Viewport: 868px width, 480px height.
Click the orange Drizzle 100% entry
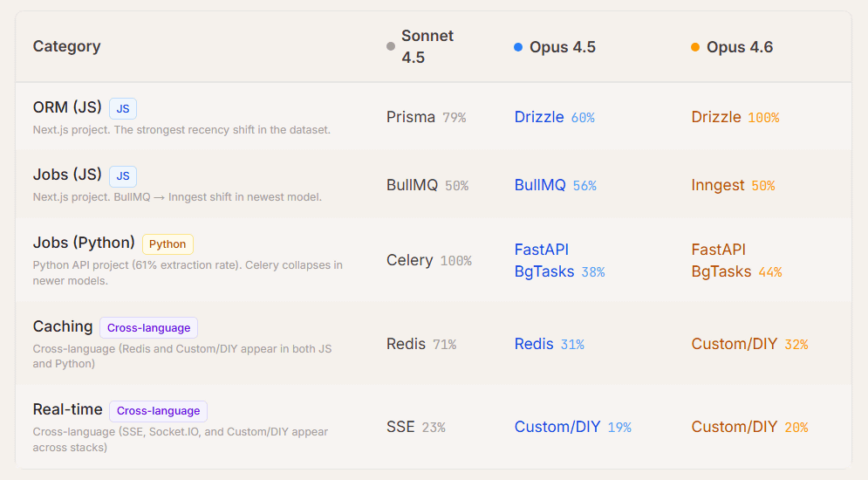coord(735,117)
